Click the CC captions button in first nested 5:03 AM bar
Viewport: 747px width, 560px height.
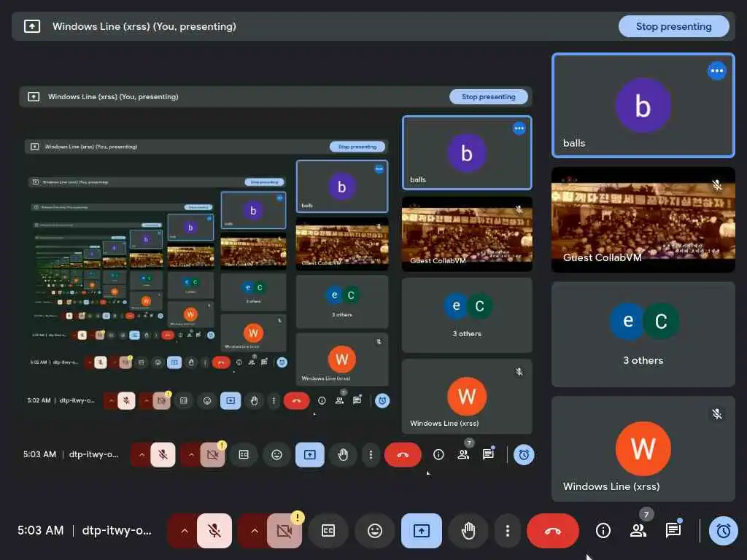pyautogui.click(x=244, y=455)
